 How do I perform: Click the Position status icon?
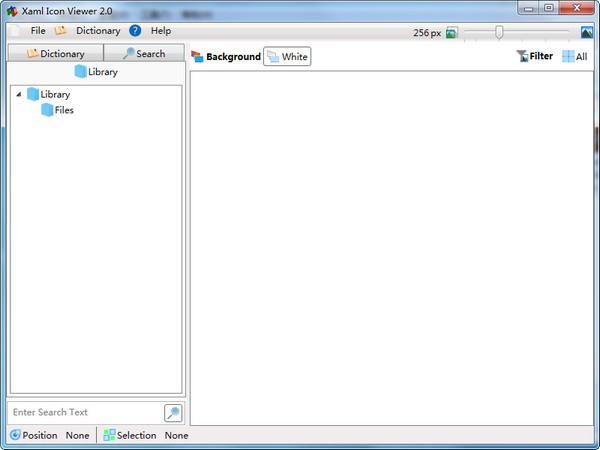(x=15, y=435)
